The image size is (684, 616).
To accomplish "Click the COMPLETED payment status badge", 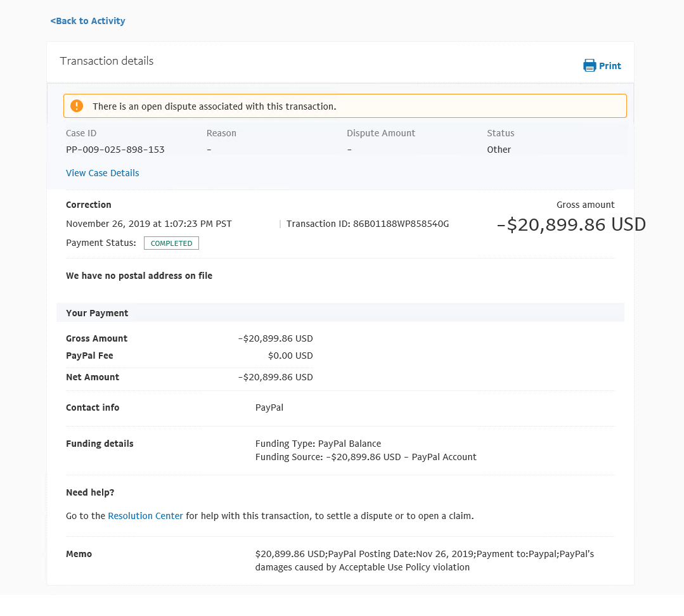I will click(x=171, y=243).
